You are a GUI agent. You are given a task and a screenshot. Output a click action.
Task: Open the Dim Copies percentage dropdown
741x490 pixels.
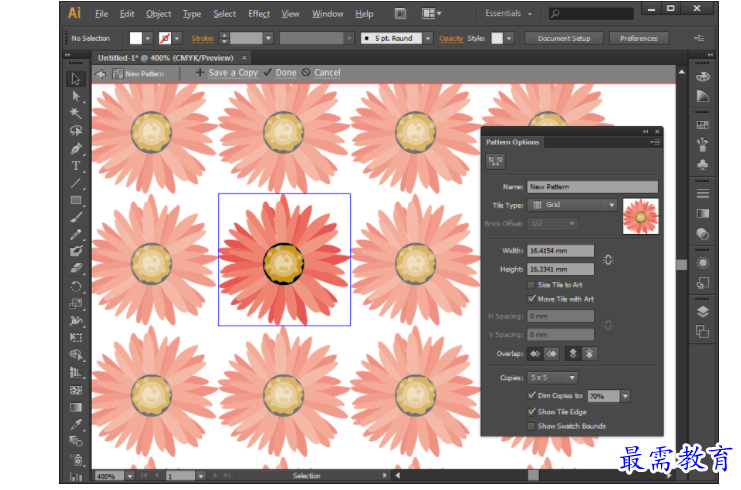click(x=625, y=396)
